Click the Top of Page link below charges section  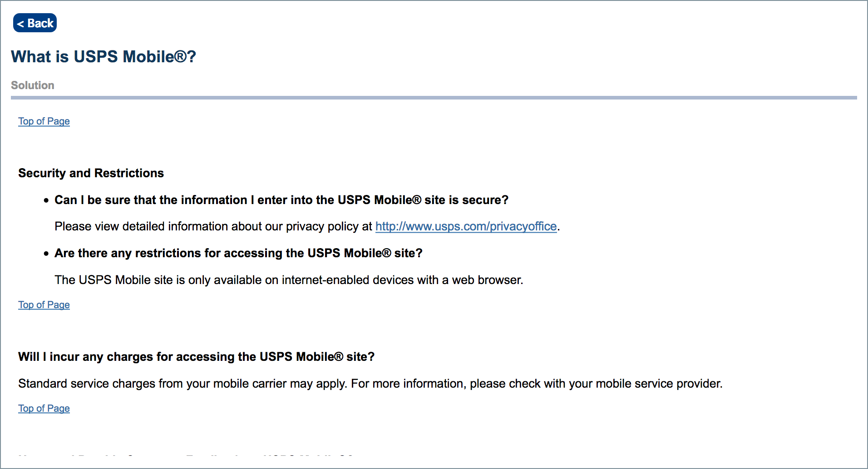[x=44, y=408]
